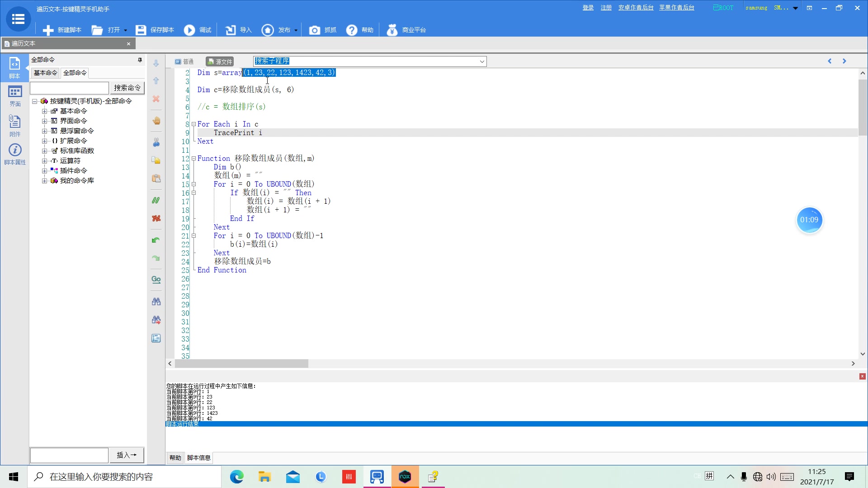Switch to the 普通 view tab

pos(184,61)
